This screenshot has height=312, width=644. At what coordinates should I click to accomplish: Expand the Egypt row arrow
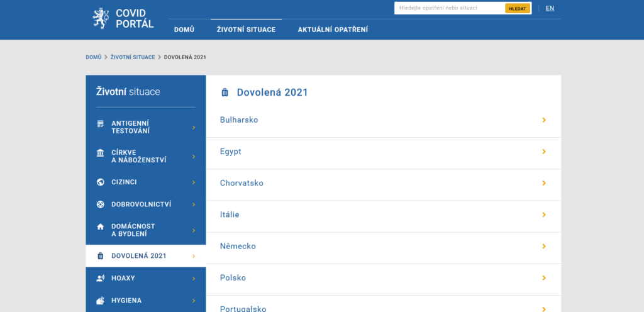pyautogui.click(x=544, y=152)
